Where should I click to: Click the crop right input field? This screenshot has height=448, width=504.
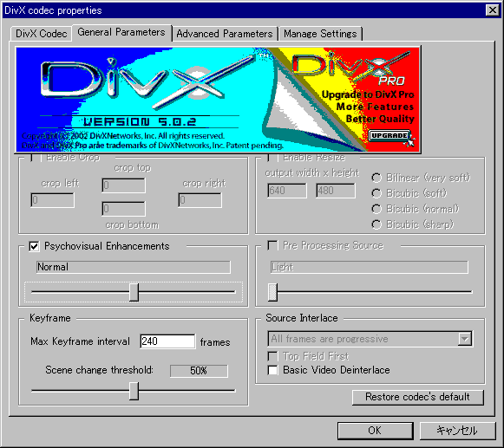(200, 200)
